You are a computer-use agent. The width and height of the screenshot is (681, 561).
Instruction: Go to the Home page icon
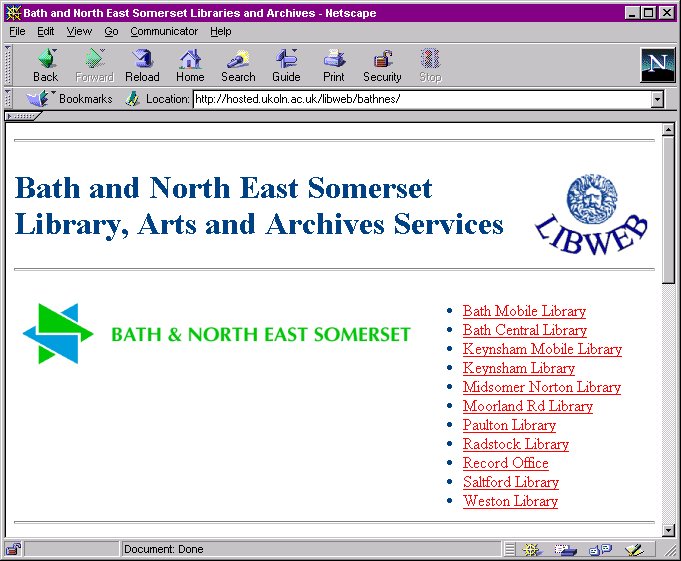click(190, 65)
